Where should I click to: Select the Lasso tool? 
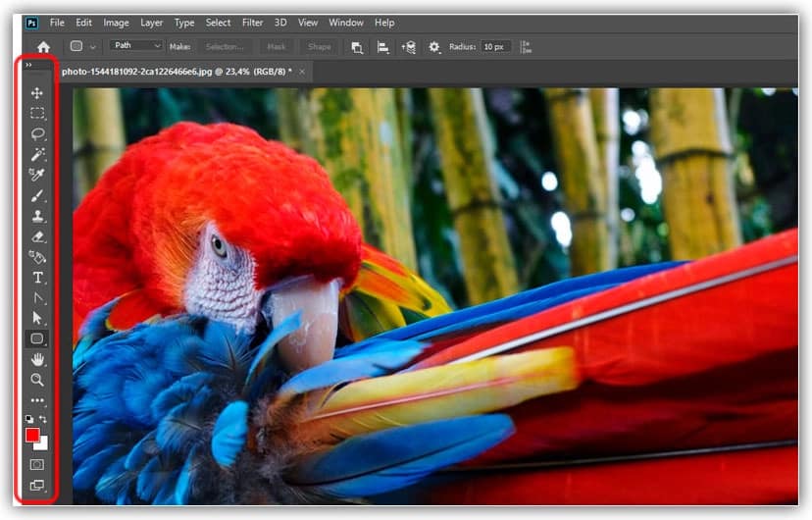[37, 134]
